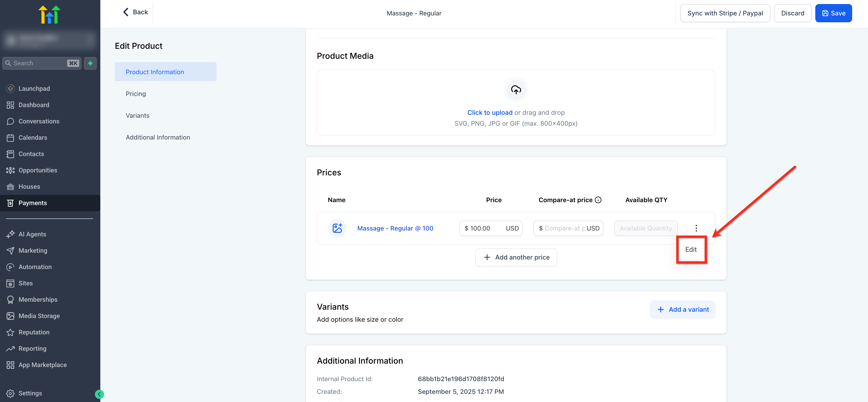Click the Compare-at price info icon
This screenshot has width=868, height=402.
(x=598, y=200)
